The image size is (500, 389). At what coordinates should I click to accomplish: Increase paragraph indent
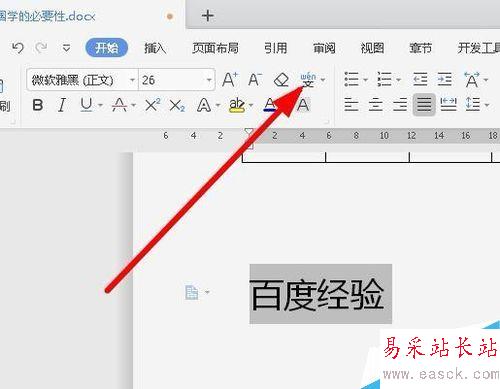click(x=445, y=79)
